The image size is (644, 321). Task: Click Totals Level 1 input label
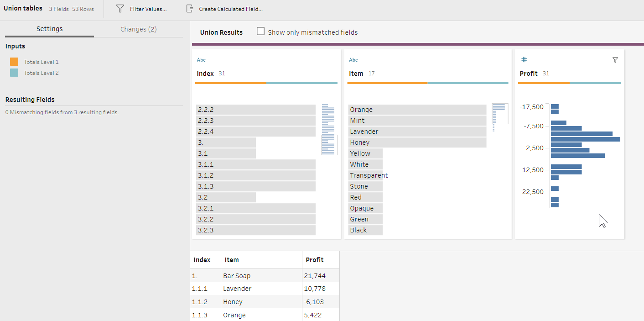[41, 62]
